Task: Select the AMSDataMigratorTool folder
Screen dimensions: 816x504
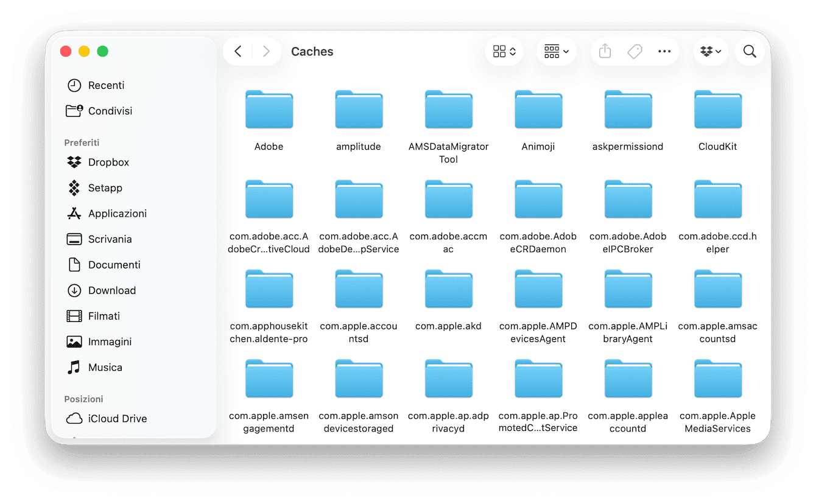Action: 449,110
